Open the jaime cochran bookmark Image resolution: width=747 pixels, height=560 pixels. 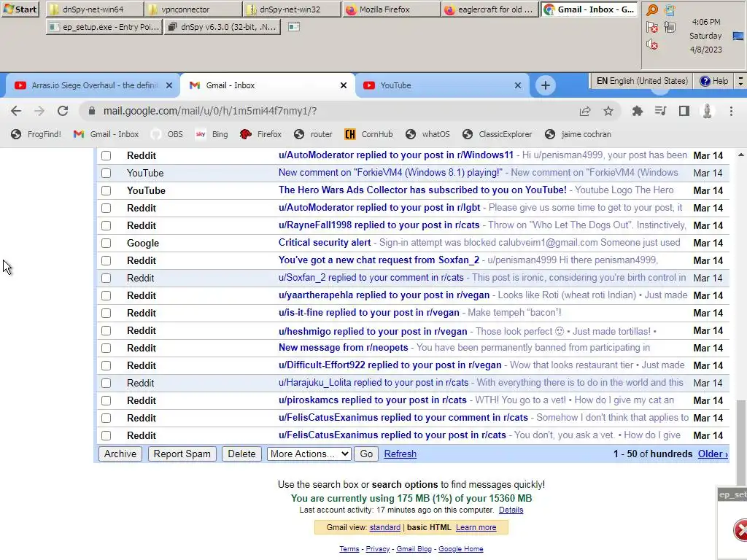click(x=578, y=134)
